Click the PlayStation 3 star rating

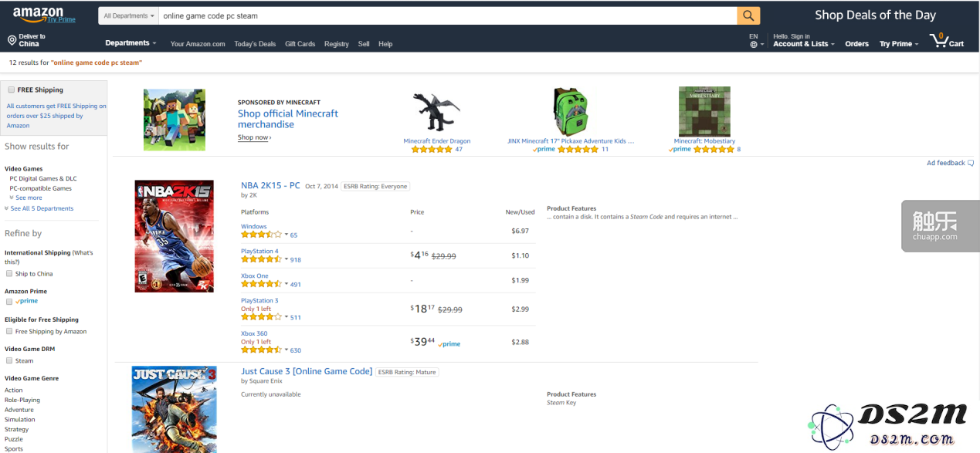[x=261, y=317]
